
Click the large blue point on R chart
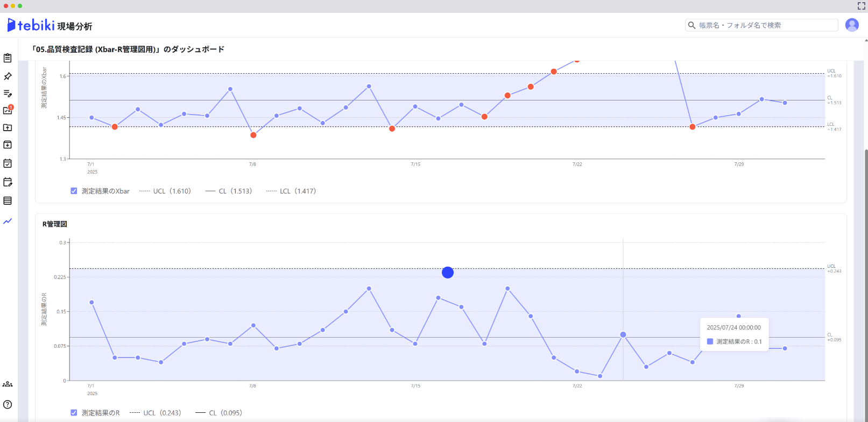click(x=448, y=273)
